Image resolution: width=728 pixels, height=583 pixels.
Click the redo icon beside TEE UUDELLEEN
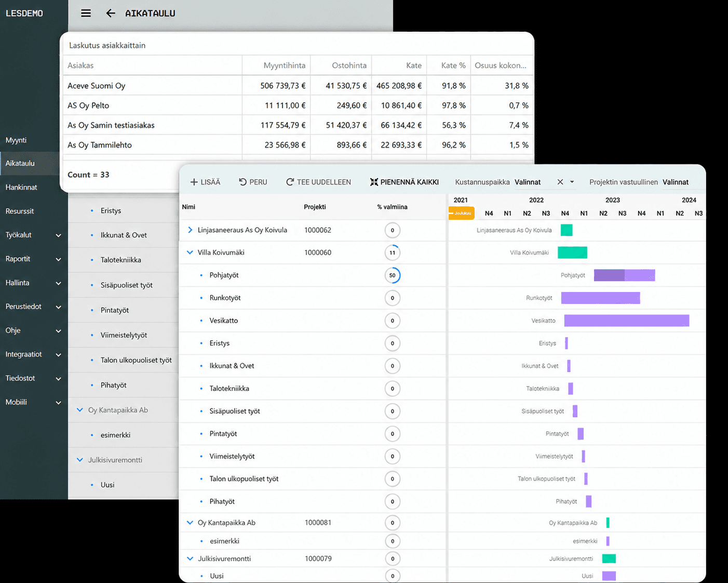click(290, 182)
